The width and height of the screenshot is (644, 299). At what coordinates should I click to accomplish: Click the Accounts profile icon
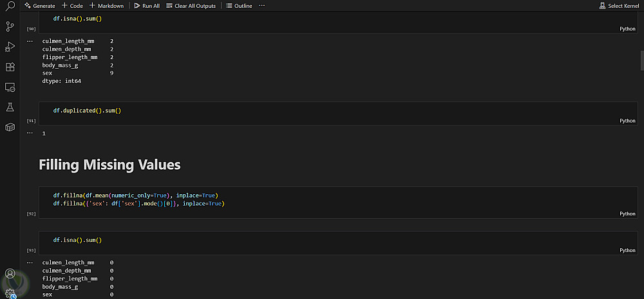(x=10, y=274)
